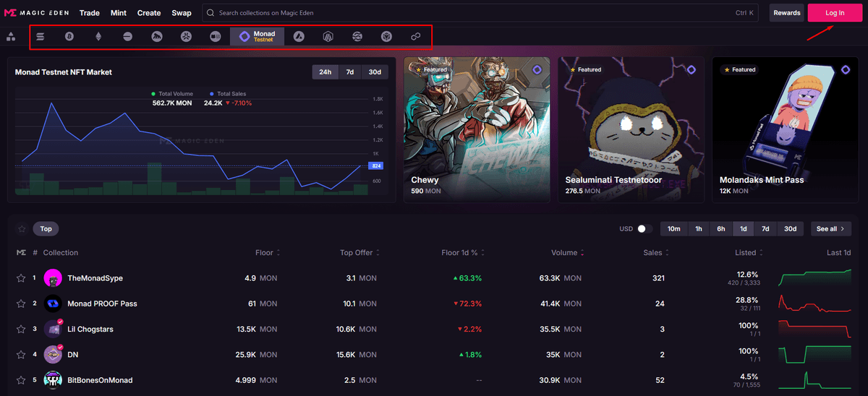
Task: Open the TheMonadSype last 1d sparkline
Action: [x=814, y=278]
